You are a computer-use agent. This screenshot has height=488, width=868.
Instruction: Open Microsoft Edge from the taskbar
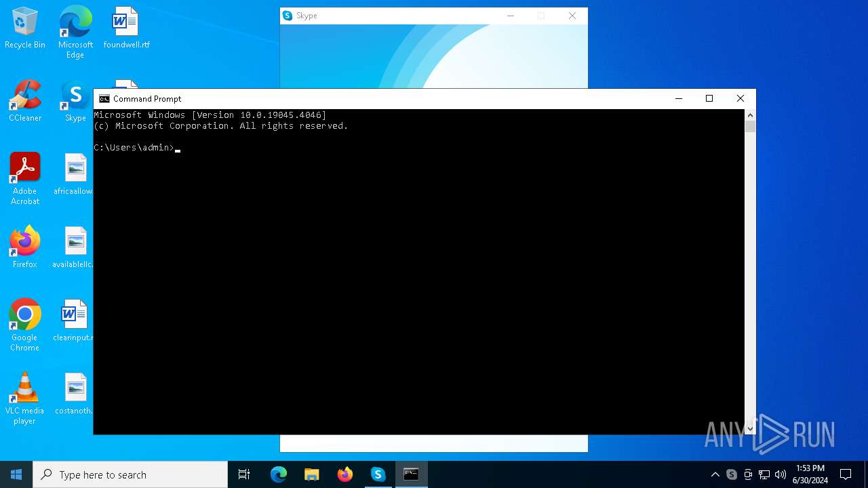279,474
